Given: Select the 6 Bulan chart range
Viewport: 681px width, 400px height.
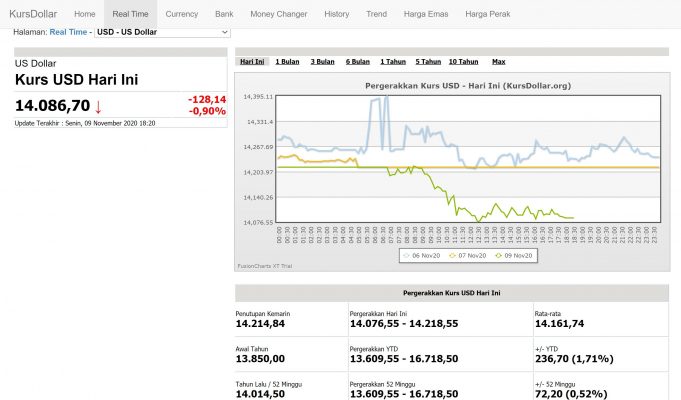Looking at the screenshot, I should (x=358, y=62).
